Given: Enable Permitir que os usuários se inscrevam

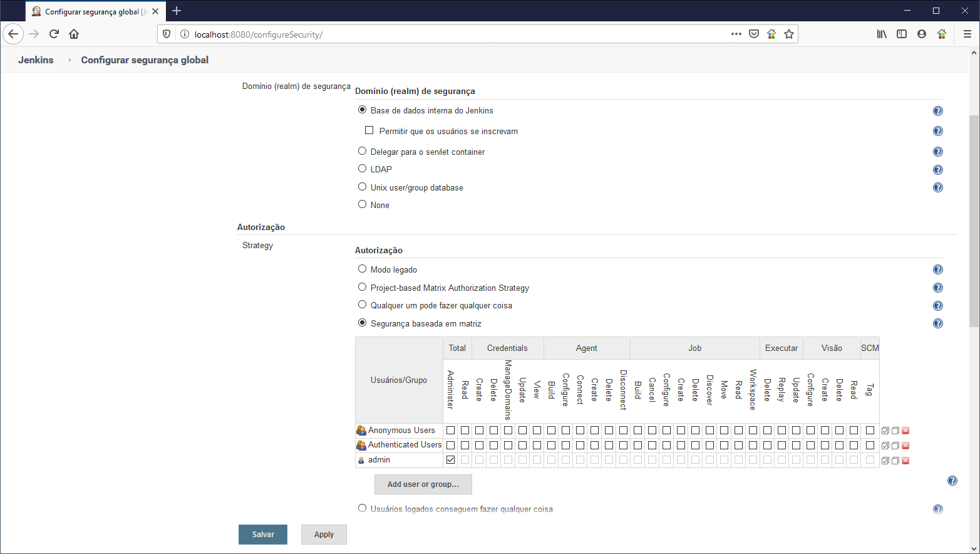Looking at the screenshot, I should 369,130.
